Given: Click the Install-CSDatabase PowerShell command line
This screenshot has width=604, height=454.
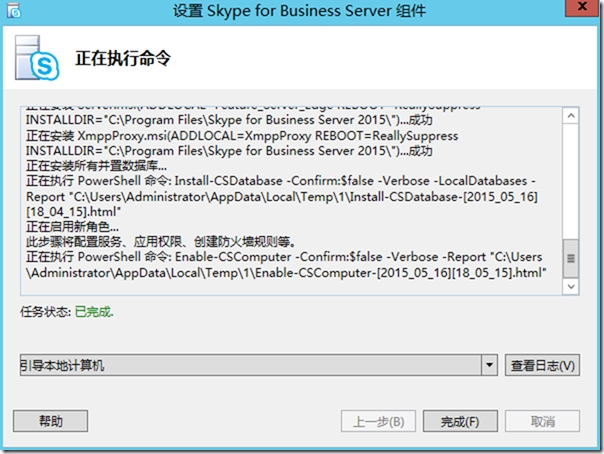Looking at the screenshot, I should [x=280, y=181].
